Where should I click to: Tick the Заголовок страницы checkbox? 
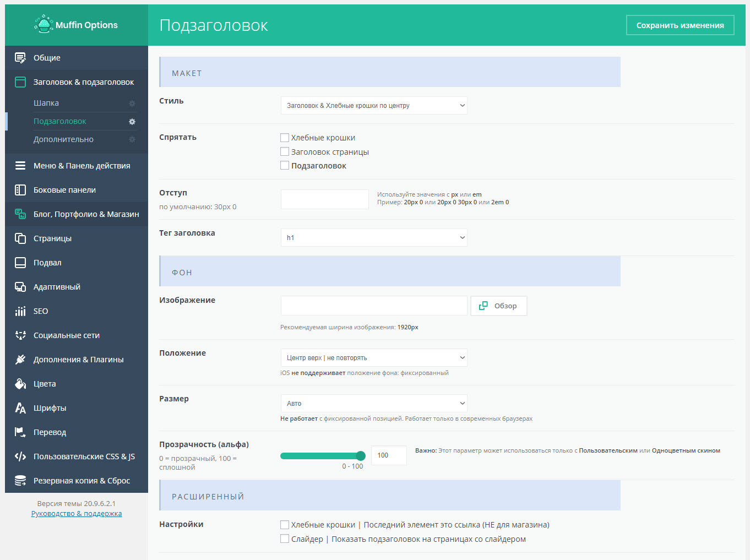285,152
